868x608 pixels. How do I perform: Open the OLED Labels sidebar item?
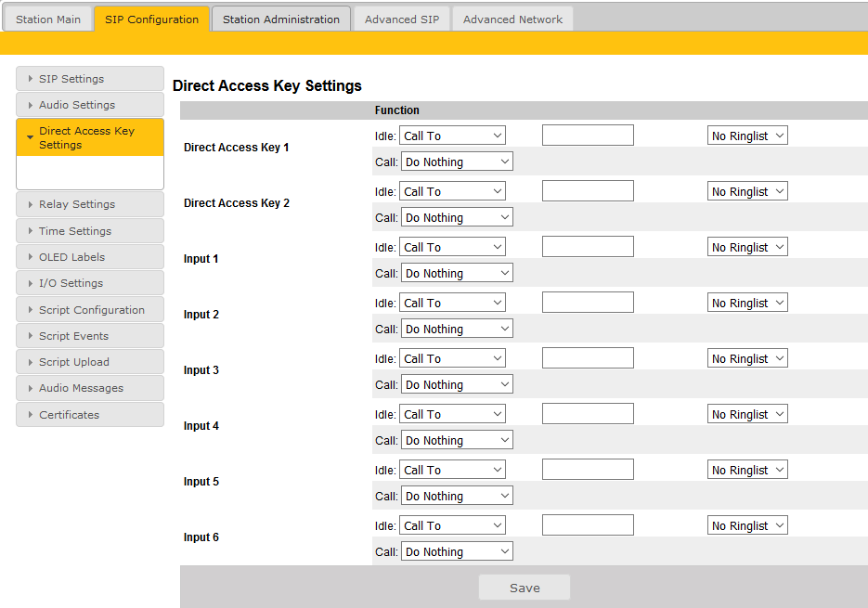89,257
